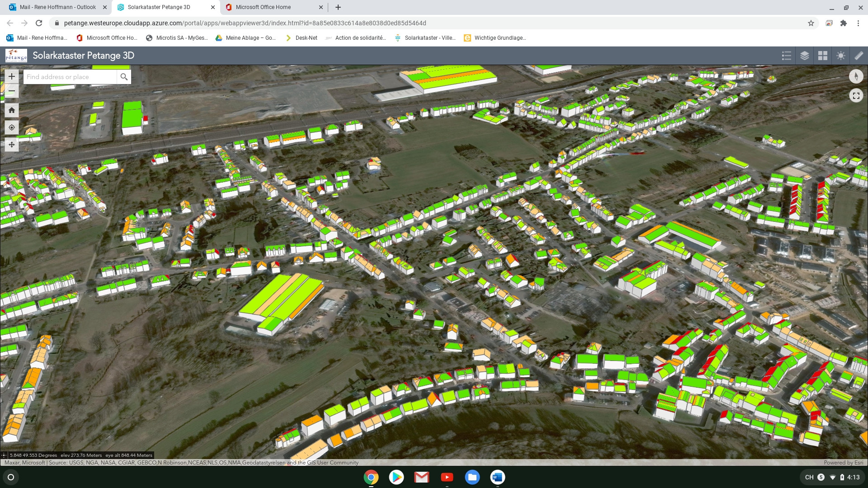Switch to the Mail - Rene Hoffmann tab

(57, 7)
